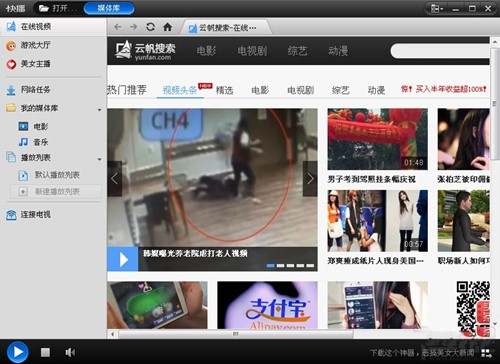Go back in the browser
Screen dimensions: 500x364
pyautogui.click(x=118, y=27)
